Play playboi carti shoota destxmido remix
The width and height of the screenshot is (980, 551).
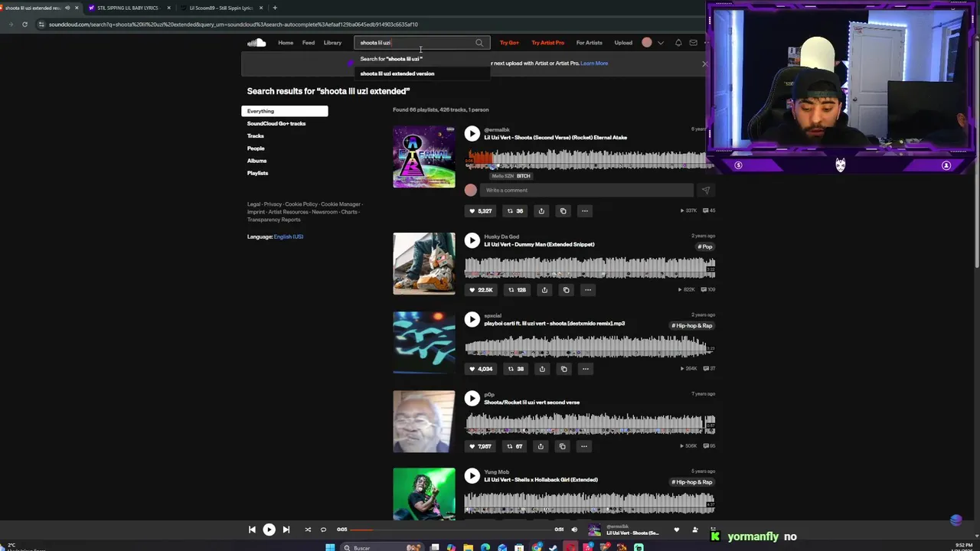coord(472,319)
